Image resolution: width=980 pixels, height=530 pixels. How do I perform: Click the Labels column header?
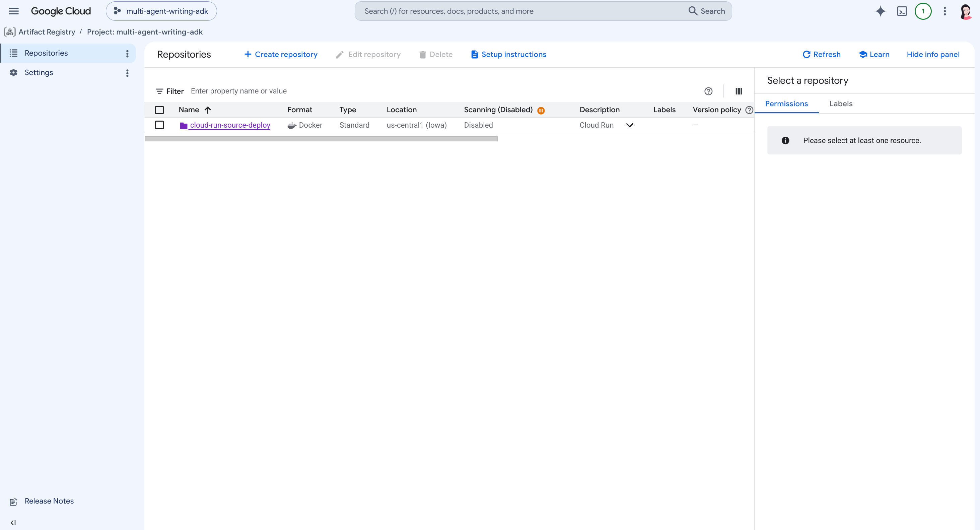[664, 110]
